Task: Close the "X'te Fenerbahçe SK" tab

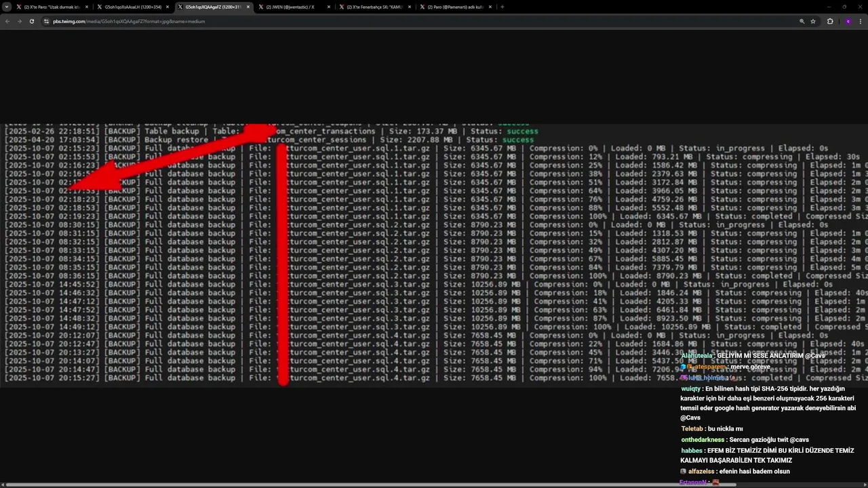Action: 410,7
